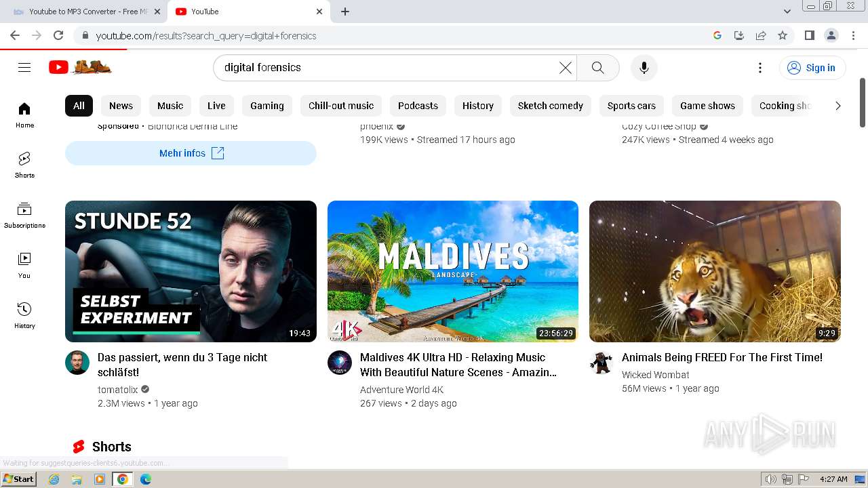Screen dimensions: 868x488
Task: Open Chrome profile avatar icon
Action: (x=831, y=35)
